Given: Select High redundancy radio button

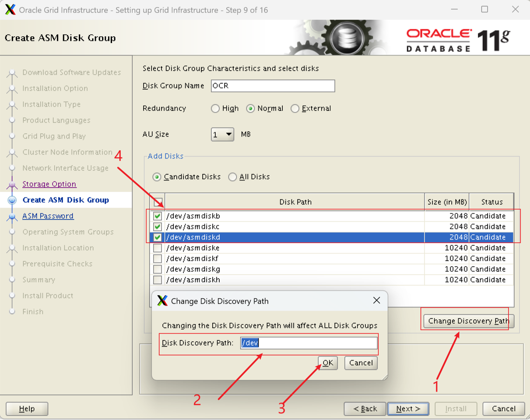Looking at the screenshot, I should point(215,109).
